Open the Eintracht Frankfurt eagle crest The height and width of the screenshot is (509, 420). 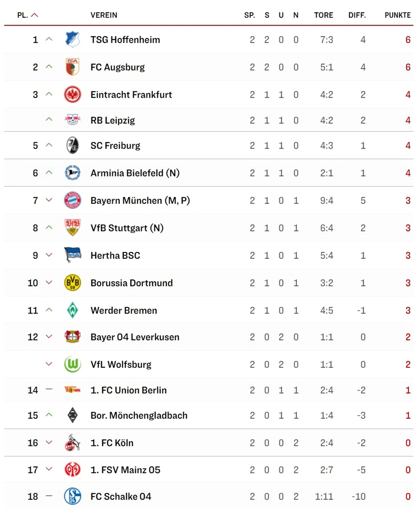(x=72, y=94)
